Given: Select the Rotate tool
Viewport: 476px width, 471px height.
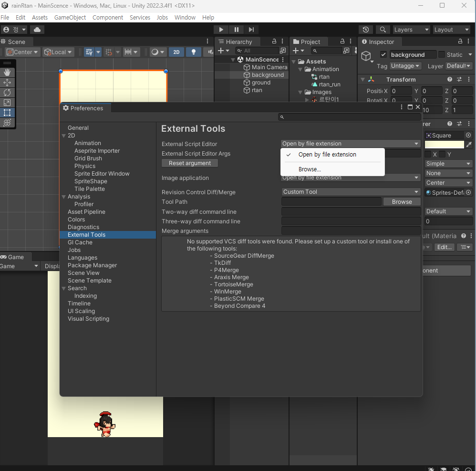Looking at the screenshot, I should (7, 92).
